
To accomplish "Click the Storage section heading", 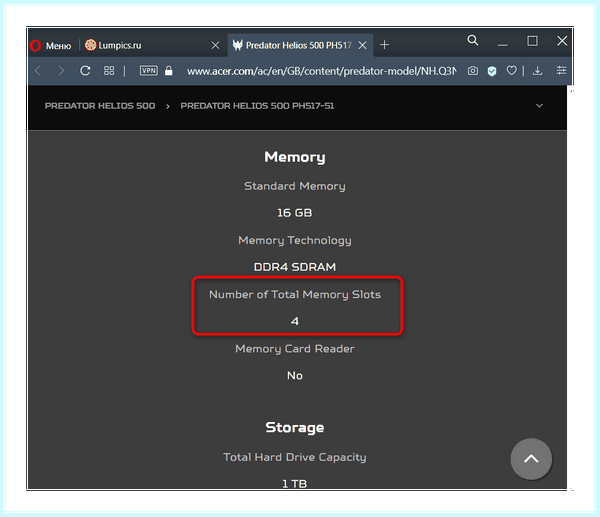I will (x=295, y=428).
